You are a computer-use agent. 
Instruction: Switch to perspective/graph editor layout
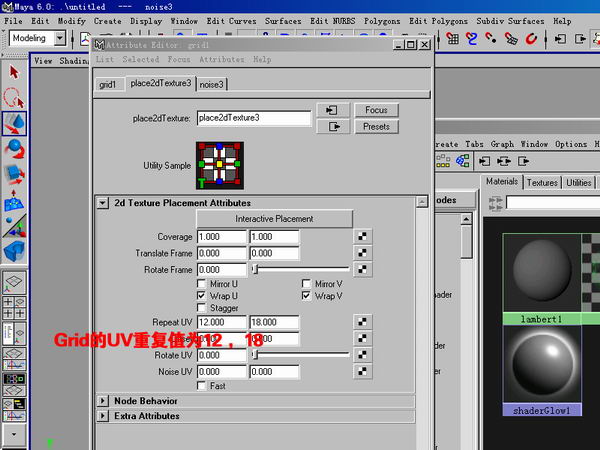tap(14, 359)
